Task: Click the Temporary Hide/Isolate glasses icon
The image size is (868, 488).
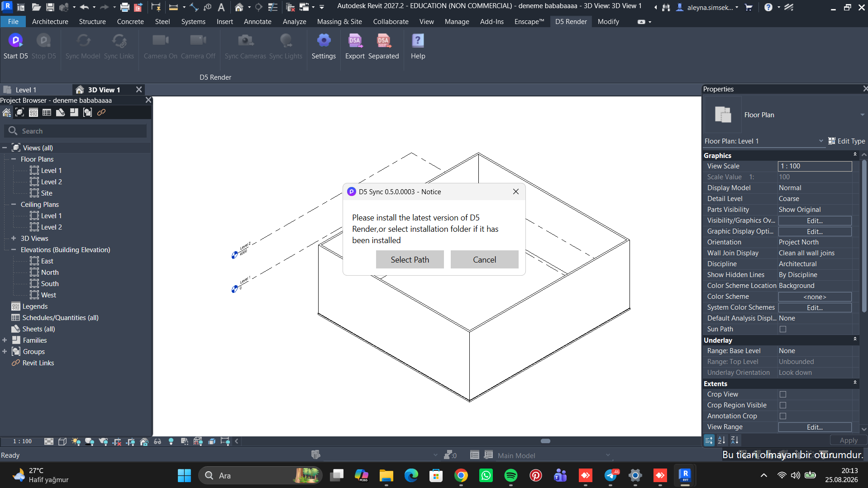Action: [157, 441]
